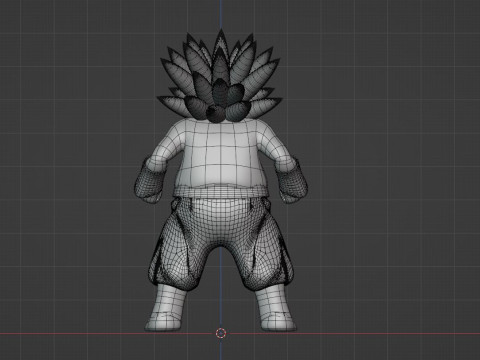
Task: Select the spiky hair mesh
Action: pos(220,77)
